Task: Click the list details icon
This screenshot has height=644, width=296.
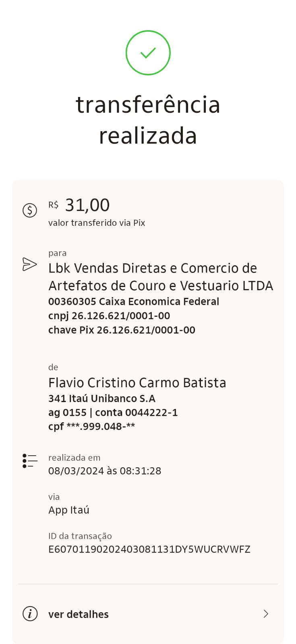Action: coord(30,461)
